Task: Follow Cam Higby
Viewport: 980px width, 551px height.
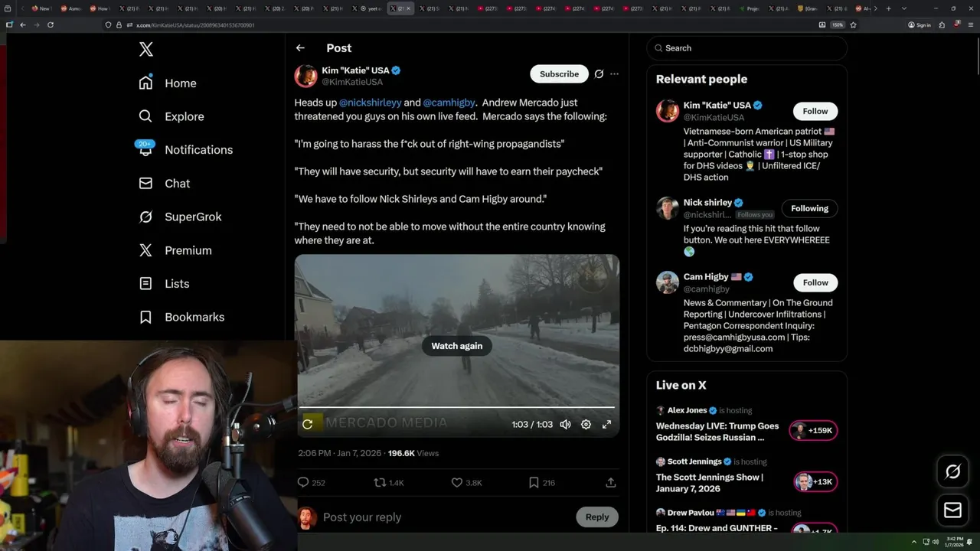Action: click(815, 282)
